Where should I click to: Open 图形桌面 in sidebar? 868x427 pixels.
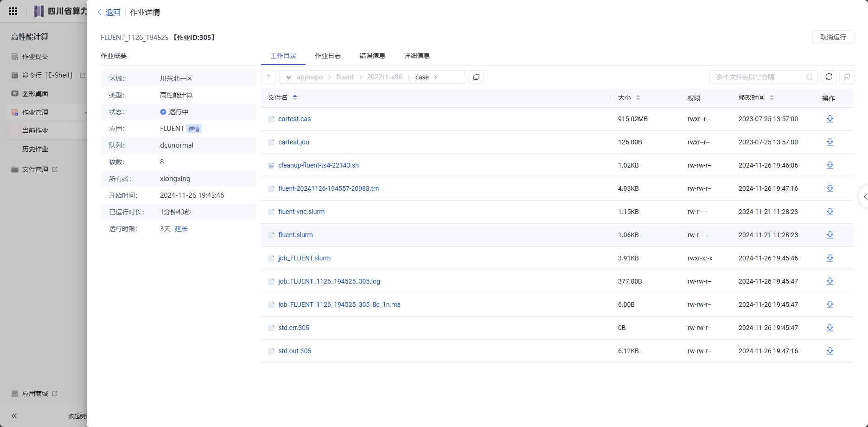(35, 94)
